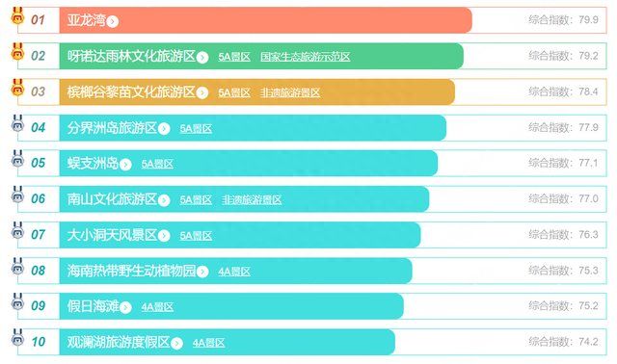
Task: Click the 综合指数 79.2 score text
Action: click(563, 56)
